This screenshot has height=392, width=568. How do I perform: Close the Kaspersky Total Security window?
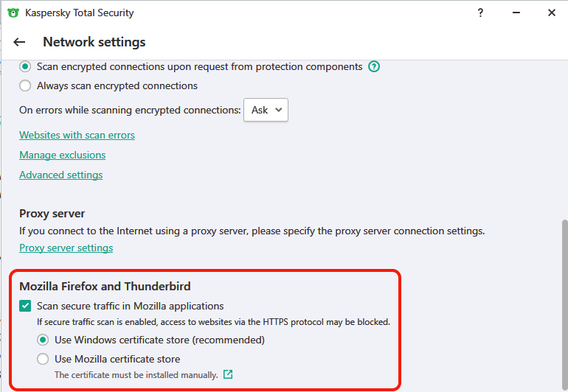551,13
